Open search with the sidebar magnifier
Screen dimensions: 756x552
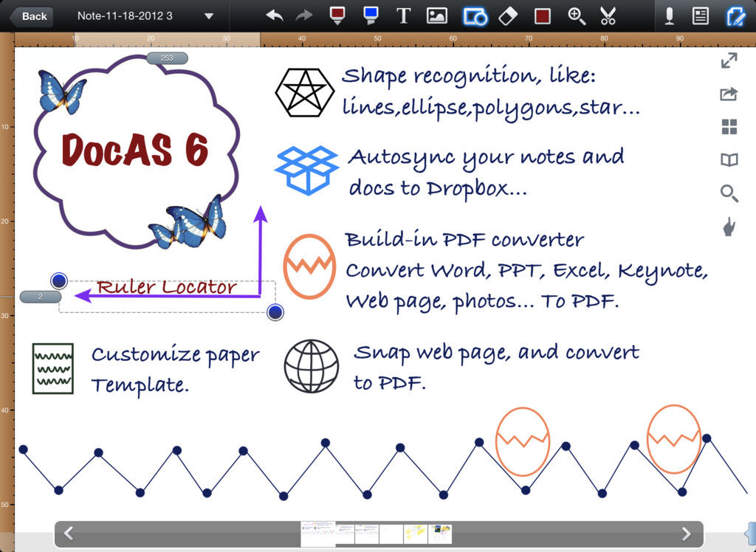click(729, 193)
